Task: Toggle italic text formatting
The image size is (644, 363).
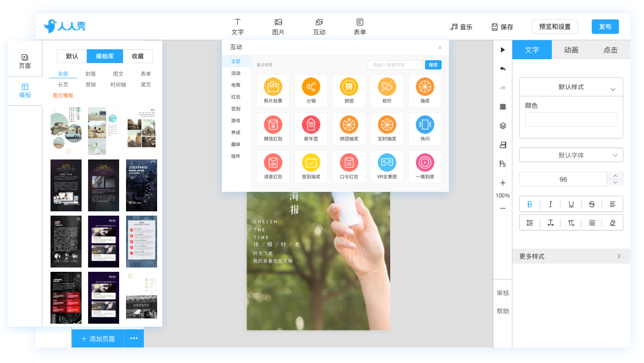Action: (x=550, y=204)
